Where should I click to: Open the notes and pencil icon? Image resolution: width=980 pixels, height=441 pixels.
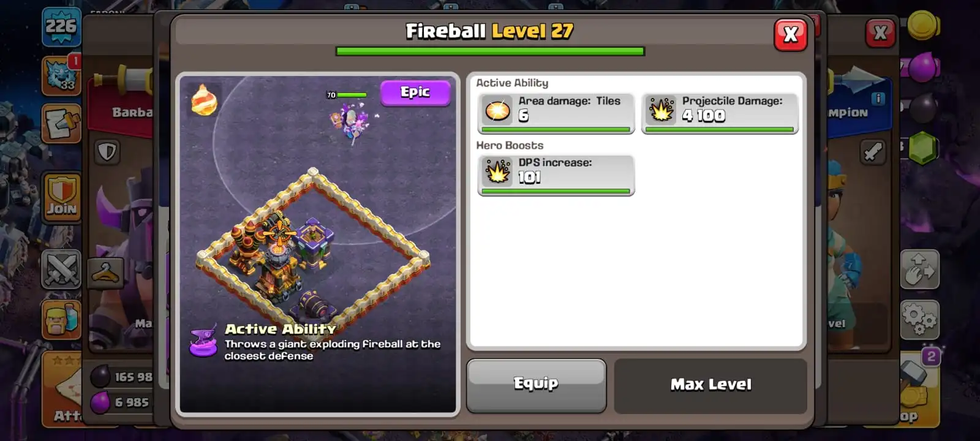click(61, 123)
